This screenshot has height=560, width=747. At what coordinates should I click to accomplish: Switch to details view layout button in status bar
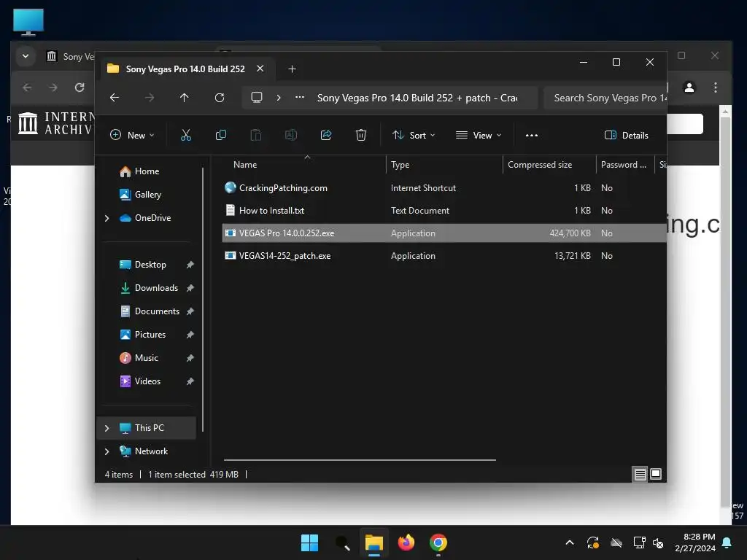coord(640,474)
